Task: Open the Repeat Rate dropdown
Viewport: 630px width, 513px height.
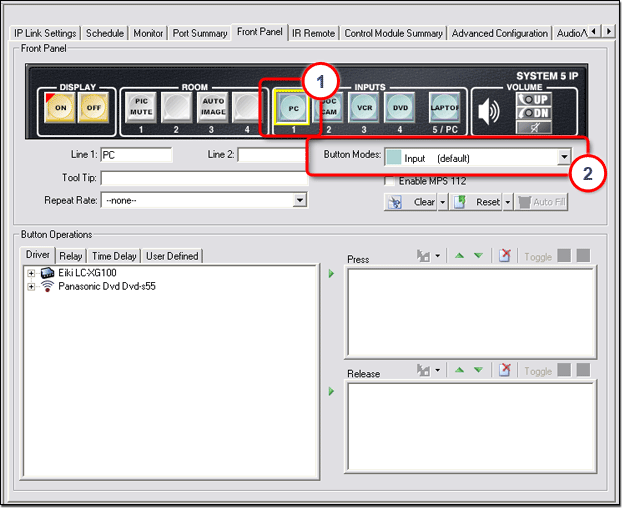Action: point(299,200)
